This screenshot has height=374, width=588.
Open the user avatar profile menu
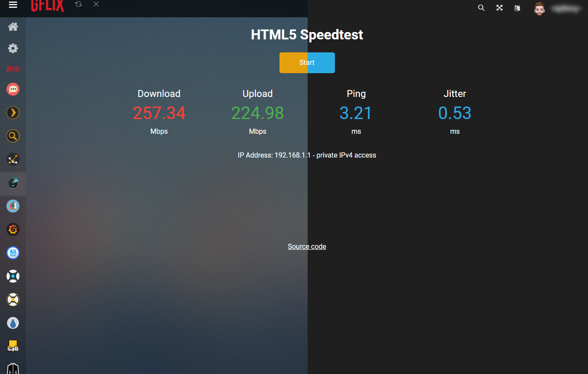(539, 8)
